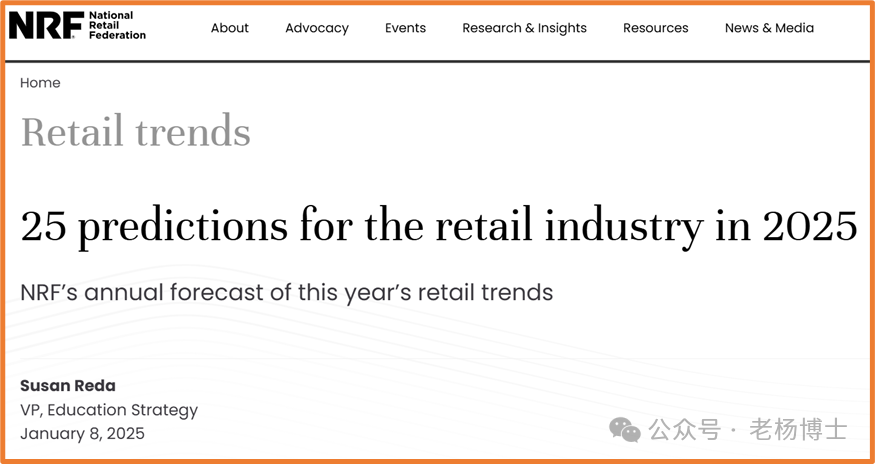Select the 25 predictions article headline
Screen dimensions: 875x464
438,226
